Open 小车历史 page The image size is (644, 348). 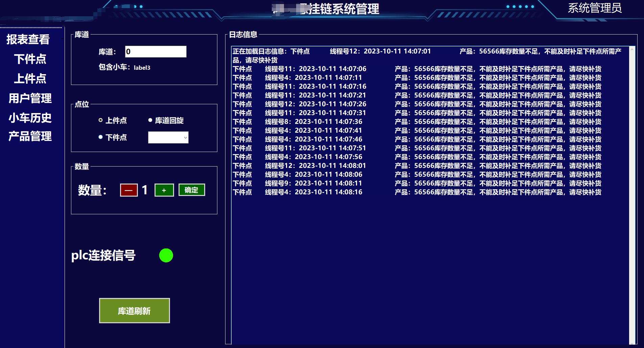point(30,118)
